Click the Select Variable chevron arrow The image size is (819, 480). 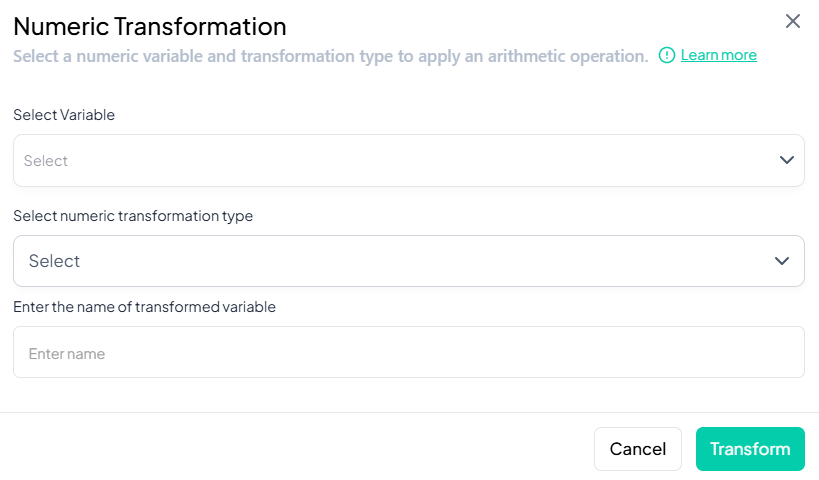(x=786, y=160)
